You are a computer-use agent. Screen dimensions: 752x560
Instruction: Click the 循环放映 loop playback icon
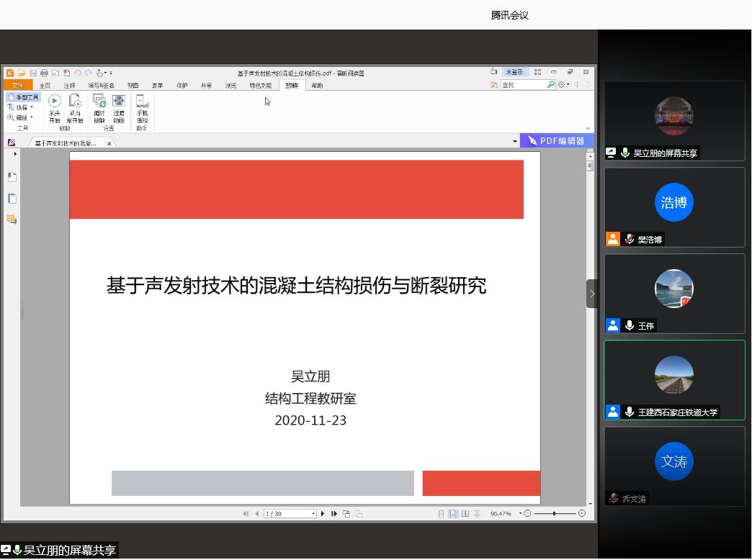click(99, 102)
